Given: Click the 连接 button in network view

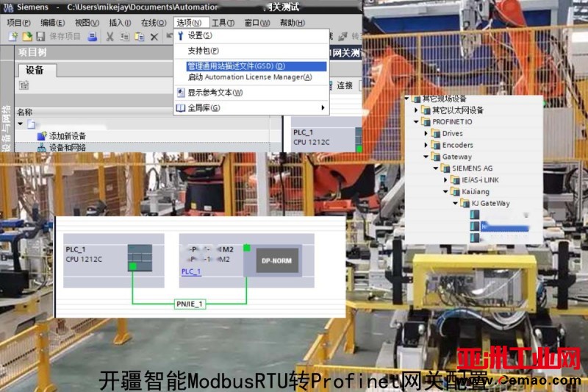Looking at the screenshot, I should pos(345,85).
